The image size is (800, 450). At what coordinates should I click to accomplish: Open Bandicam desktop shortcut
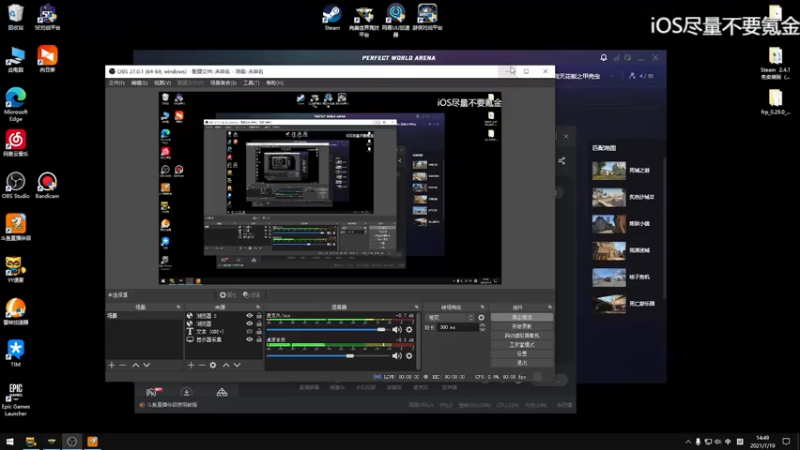(x=47, y=186)
